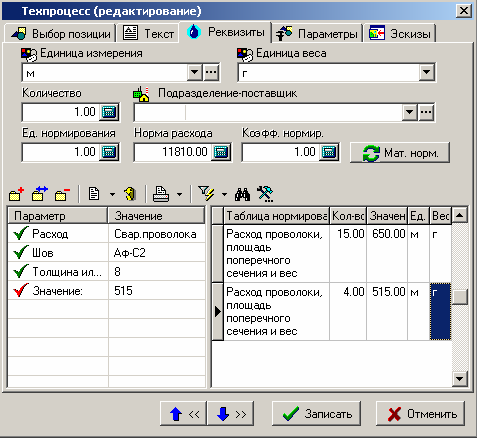Open calculator beside Количество field
This screenshot has height=438, width=477.
[109, 112]
